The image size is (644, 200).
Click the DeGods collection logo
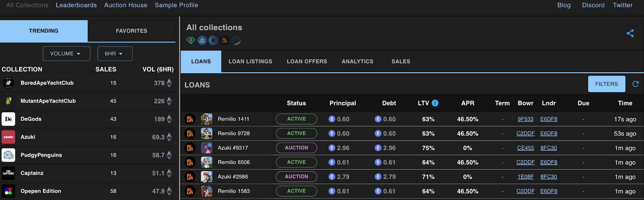8,119
